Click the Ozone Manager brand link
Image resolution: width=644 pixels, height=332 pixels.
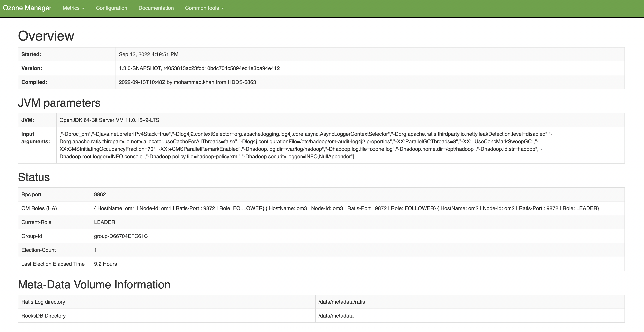(27, 8)
